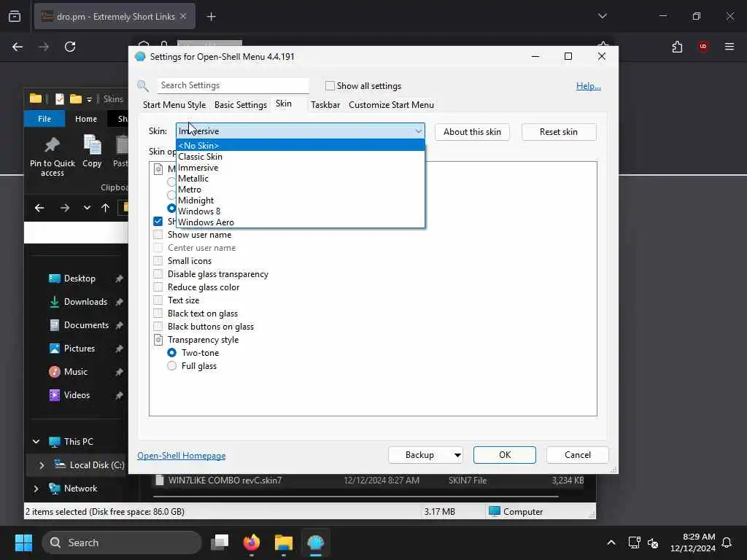Choose the Midnight skin
The image size is (747, 560).
[x=300, y=200]
